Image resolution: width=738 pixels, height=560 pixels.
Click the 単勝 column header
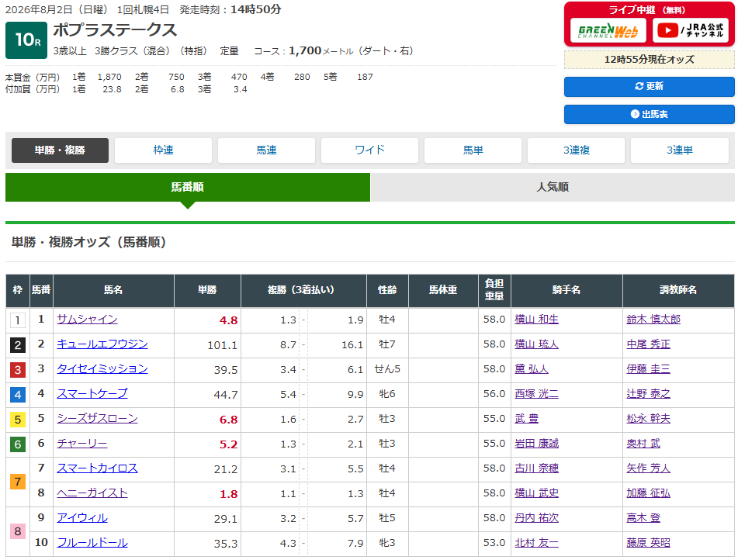[207, 290]
